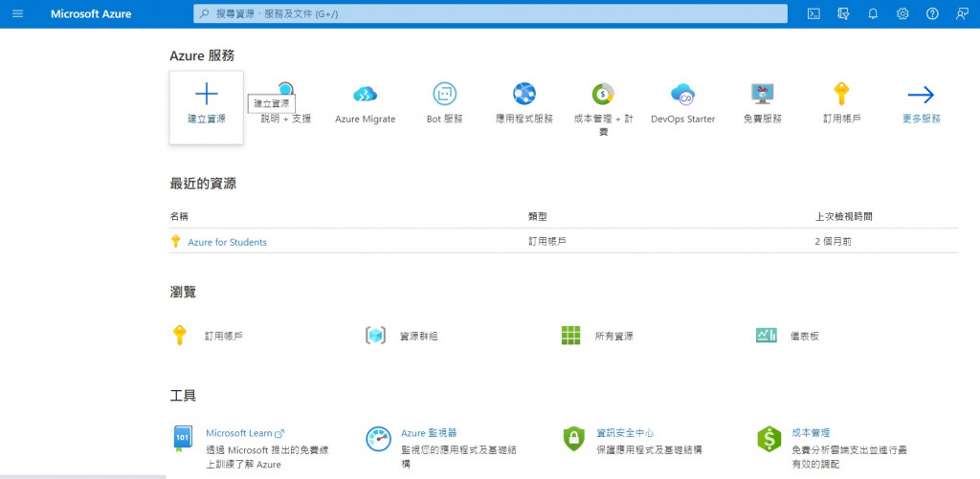Click the 應用程式服務 label
Image resolution: width=980 pixels, height=479 pixels.
coord(523,119)
